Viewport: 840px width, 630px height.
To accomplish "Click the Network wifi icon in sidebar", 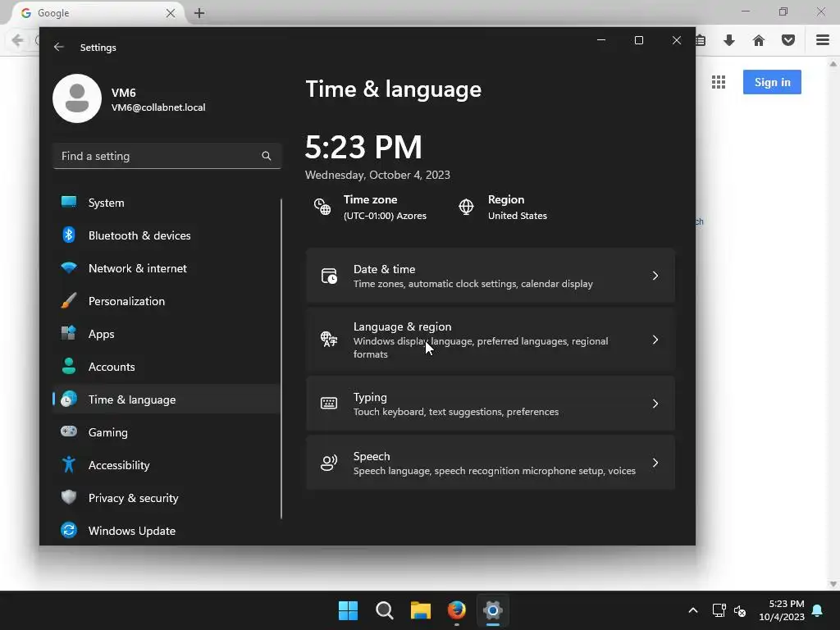I will (69, 267).
